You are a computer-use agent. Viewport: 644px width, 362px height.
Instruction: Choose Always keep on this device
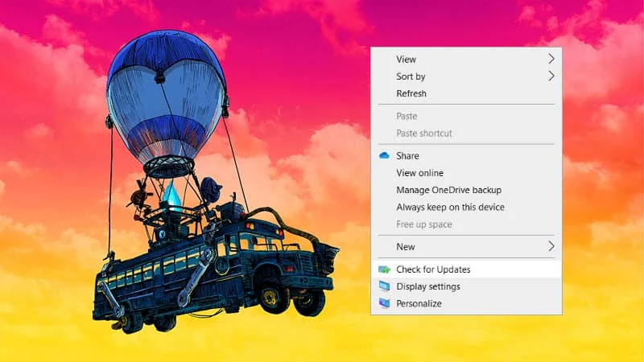pos(466,208)
